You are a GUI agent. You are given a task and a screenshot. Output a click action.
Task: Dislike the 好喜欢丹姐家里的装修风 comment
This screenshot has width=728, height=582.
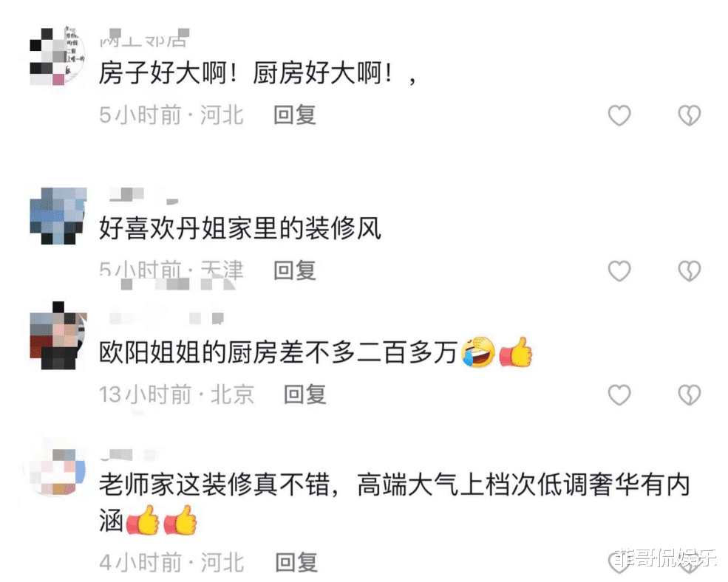(x=690, y=270)
